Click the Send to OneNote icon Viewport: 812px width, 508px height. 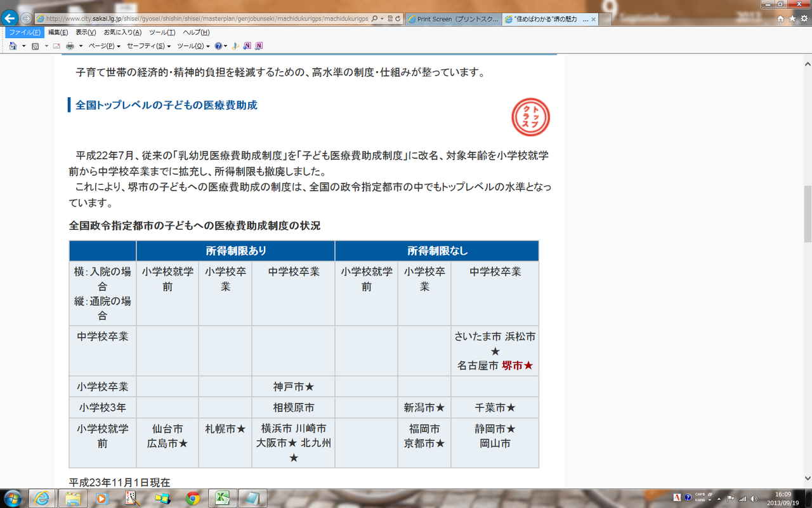[x=247, y=46]
